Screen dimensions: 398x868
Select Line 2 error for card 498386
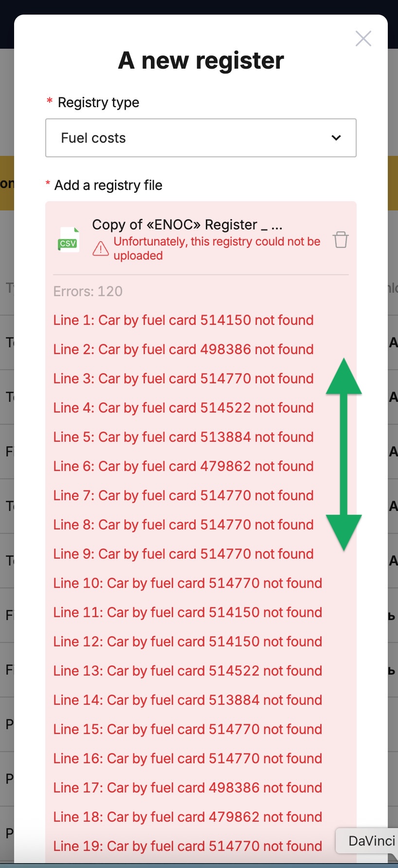[183, 349]
